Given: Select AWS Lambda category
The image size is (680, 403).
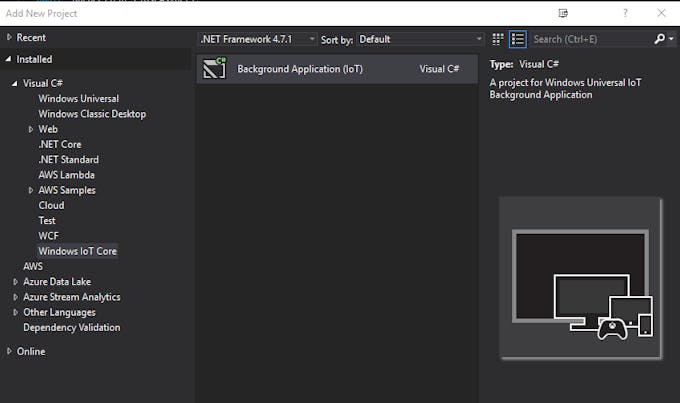Looking at the screenshot, I should tap(66, 175).
